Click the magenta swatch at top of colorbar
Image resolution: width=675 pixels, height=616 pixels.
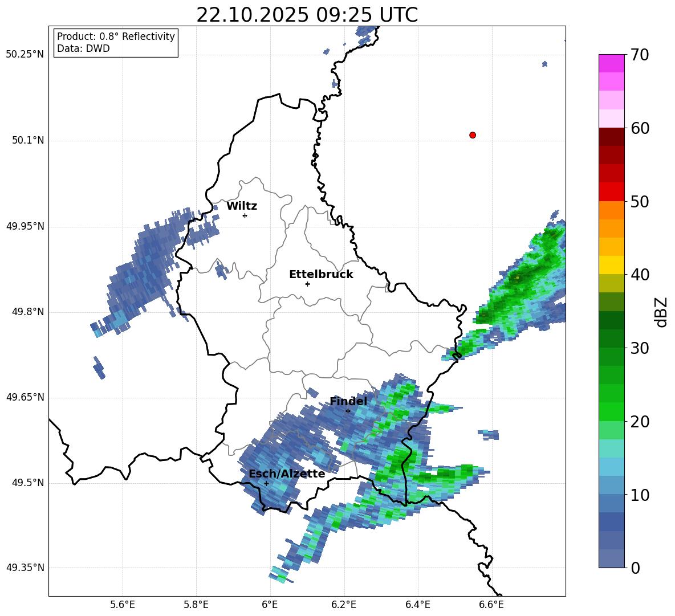pos(611,63)
